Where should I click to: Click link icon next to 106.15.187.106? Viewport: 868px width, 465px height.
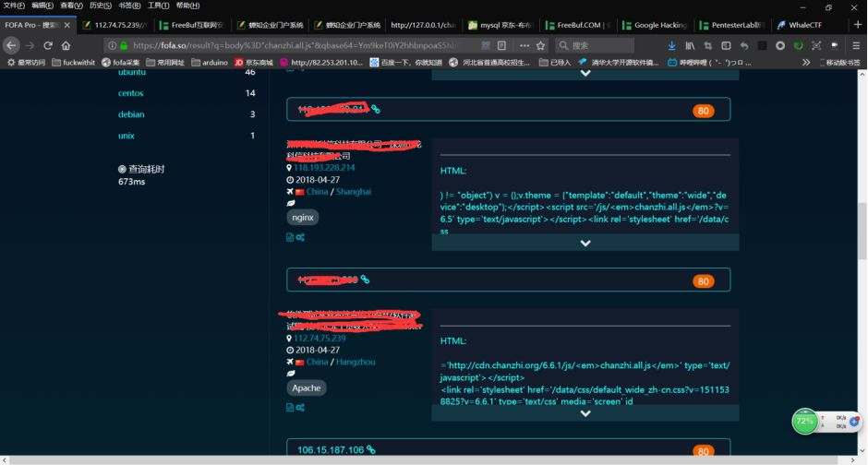pos(371,449)
